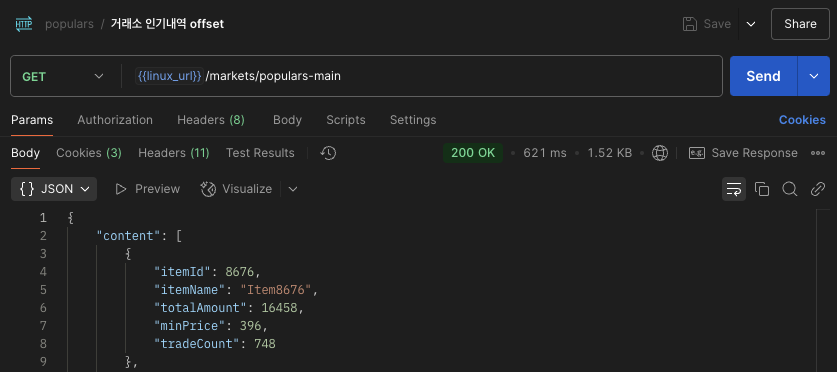Open the GET method dropdown
Viewport: 837px width, 372px height.
[63, 76]
